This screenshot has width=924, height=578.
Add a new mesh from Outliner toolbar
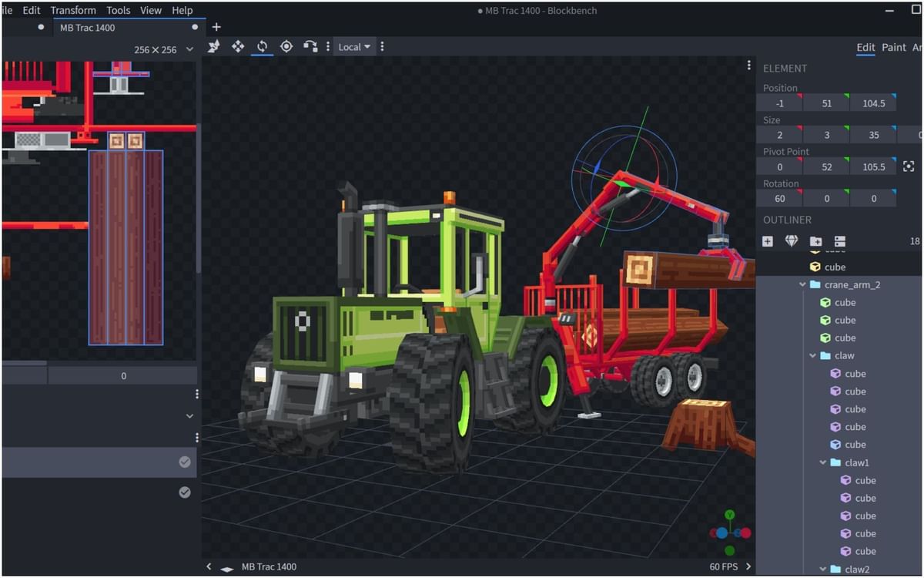point(792,241)
